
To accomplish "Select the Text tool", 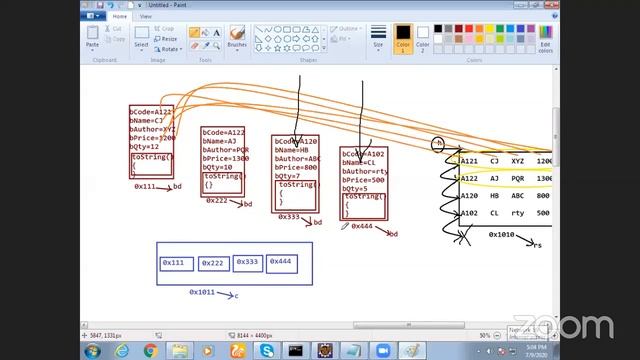I will 217,33.
